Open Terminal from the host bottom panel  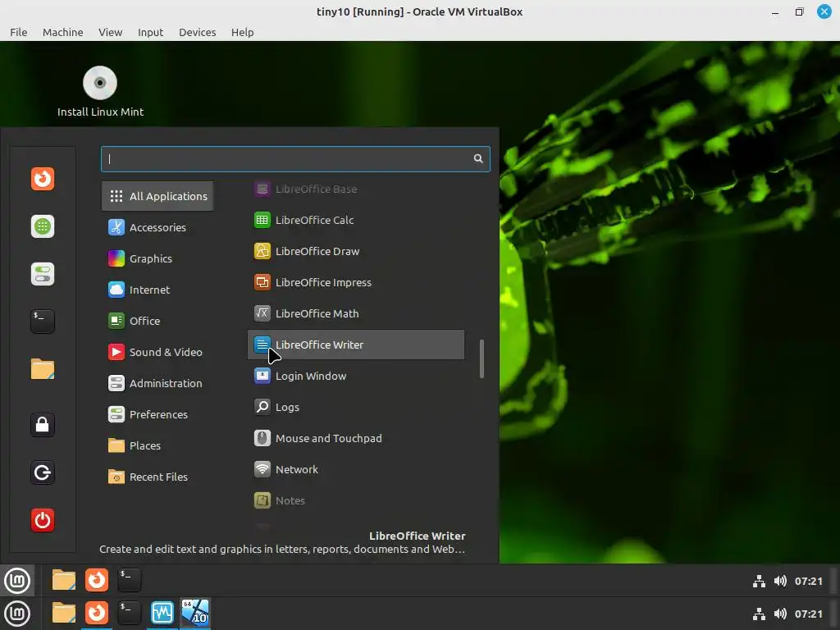point(129,613)
